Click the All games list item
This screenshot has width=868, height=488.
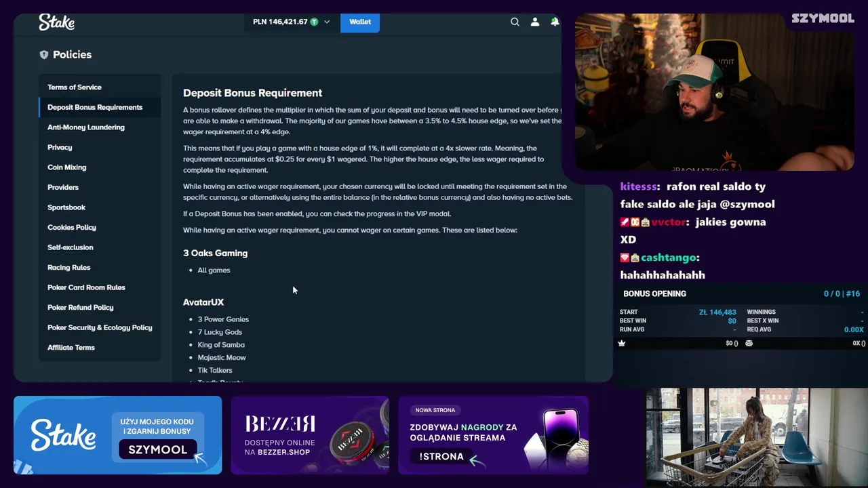click(x=214, y=270)
